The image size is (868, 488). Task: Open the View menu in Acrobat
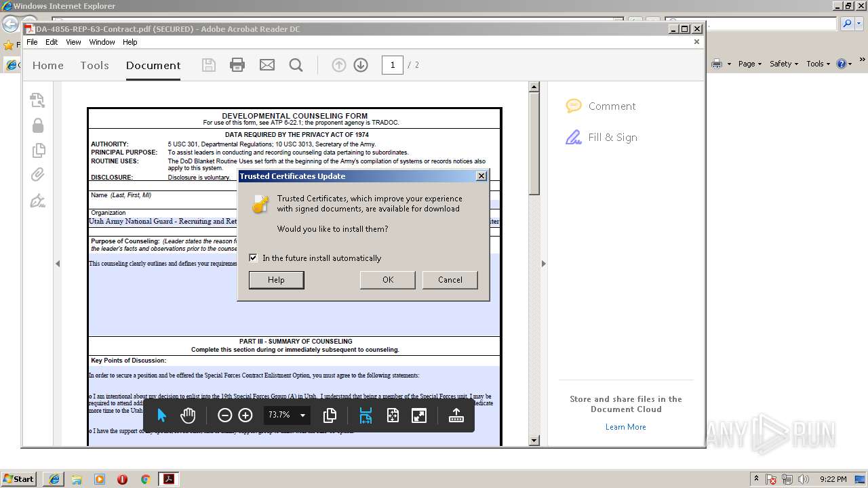tap(73, 42)
